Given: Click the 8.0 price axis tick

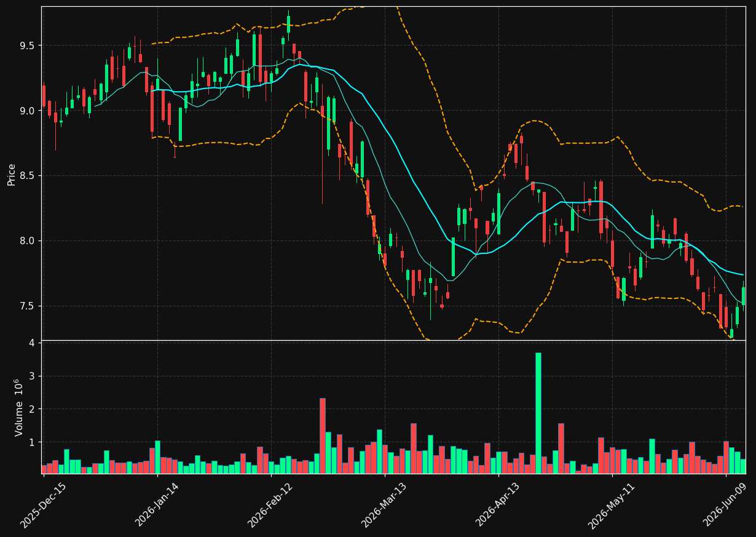Looking at the screenshot, I should tap(28, 241).
